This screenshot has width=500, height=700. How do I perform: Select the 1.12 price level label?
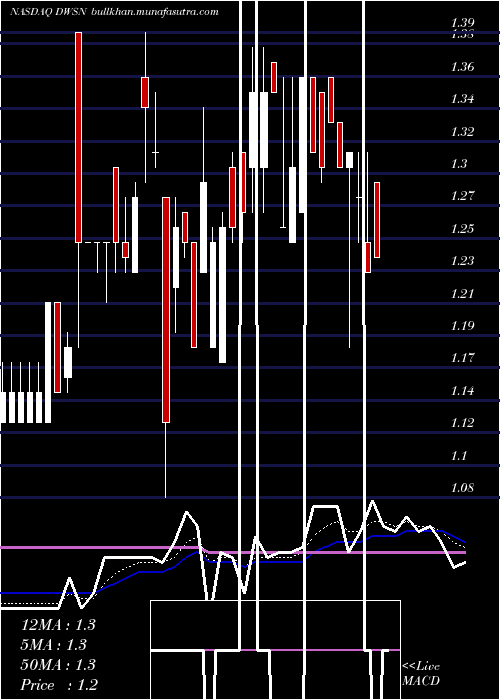tap(462, 423)
